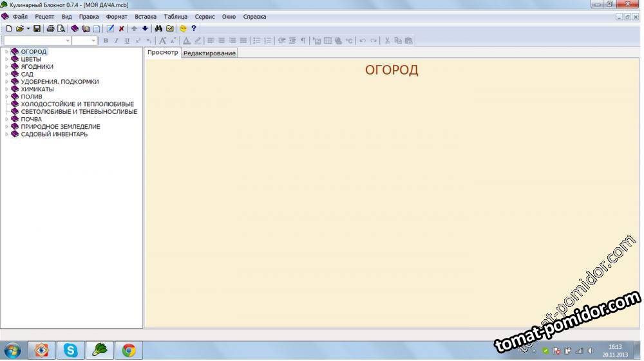Click the cut scissors icon
Screen dimensions: 644x361
click(x=387, y=41)
